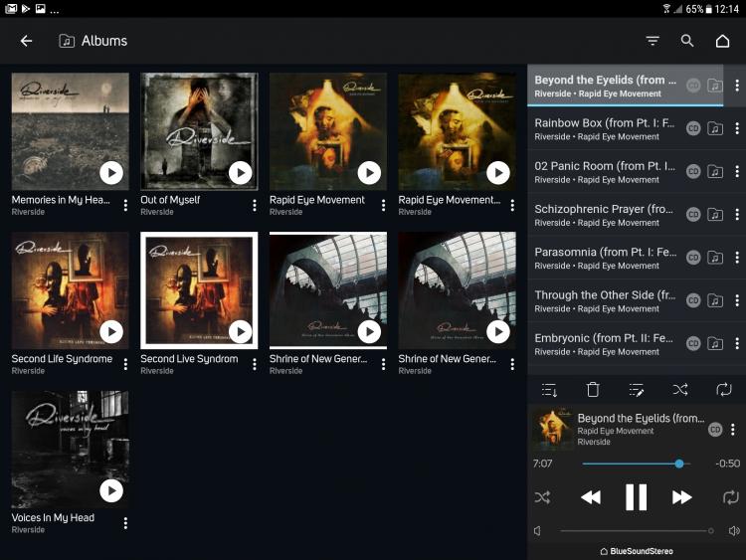The width and height of the screenshot is (746, 560).
Task: Open options menu for Second Life Syndrome
Action: click(125, 364)
